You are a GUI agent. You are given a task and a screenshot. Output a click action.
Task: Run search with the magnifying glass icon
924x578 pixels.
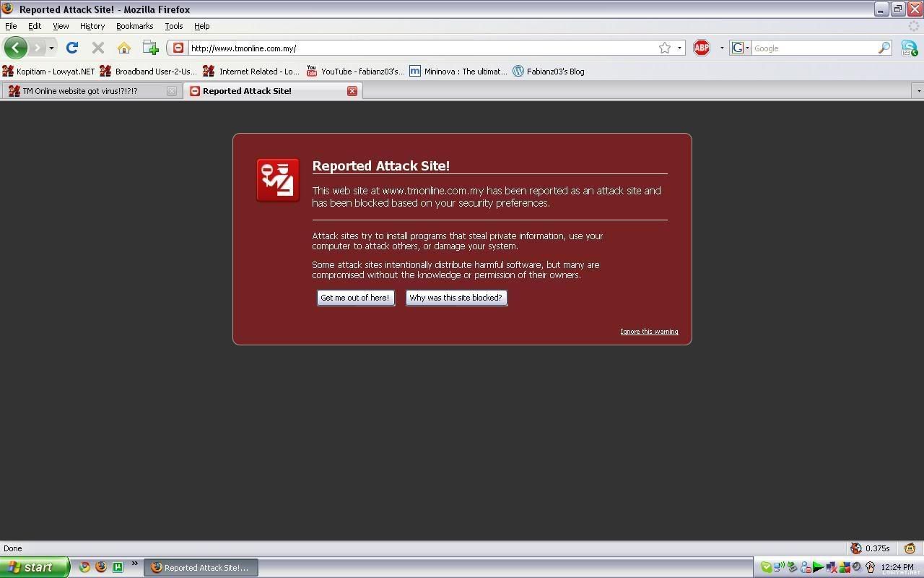click(x=884, y=48)
